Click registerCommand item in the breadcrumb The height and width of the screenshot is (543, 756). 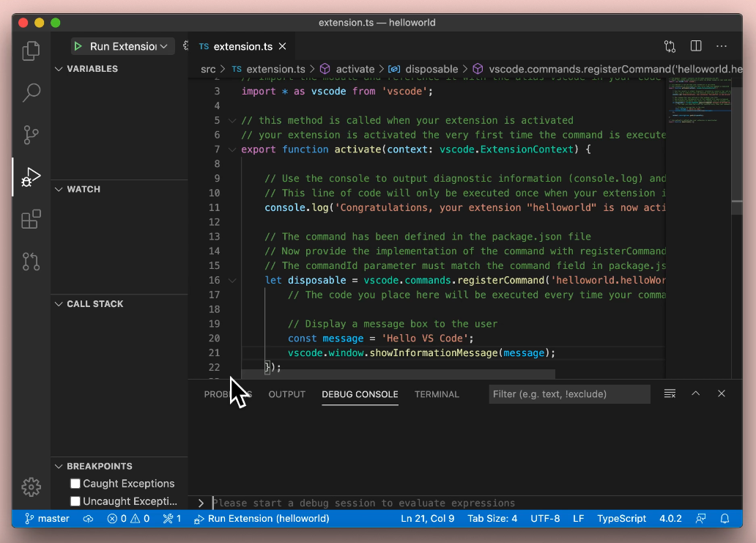click(607, 69)
